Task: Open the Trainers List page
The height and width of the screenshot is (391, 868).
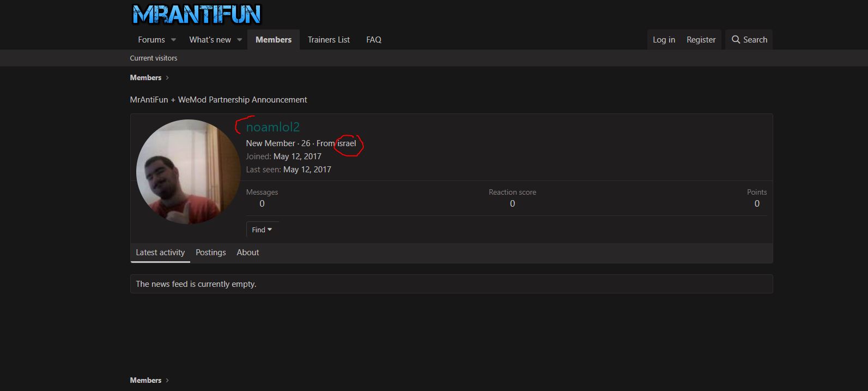Action: (x=329, y=40)
